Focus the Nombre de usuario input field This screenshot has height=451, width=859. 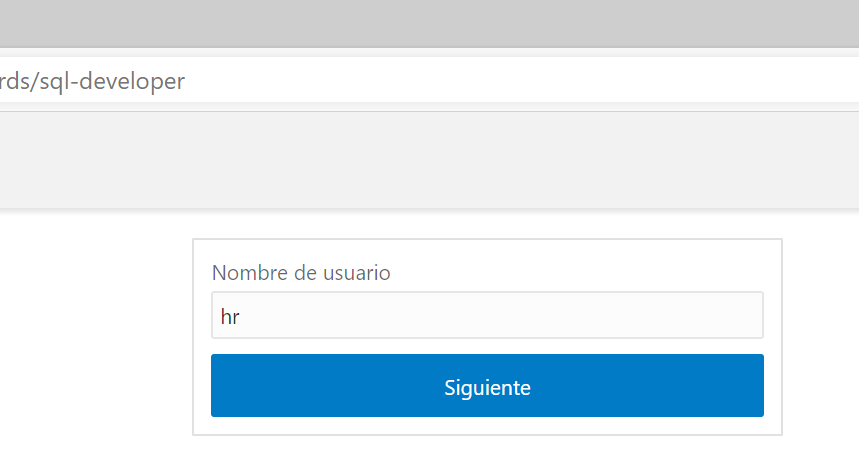tap(487, 316)
